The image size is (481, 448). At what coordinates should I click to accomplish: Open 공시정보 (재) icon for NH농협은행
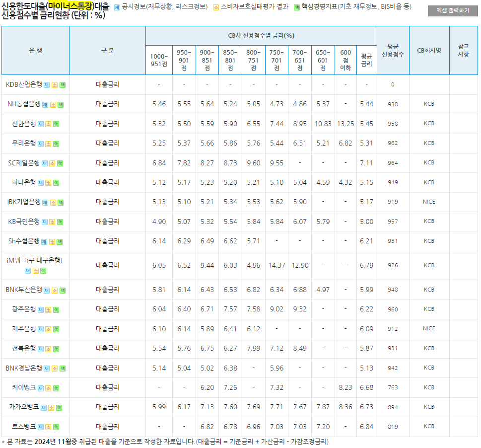45,104
